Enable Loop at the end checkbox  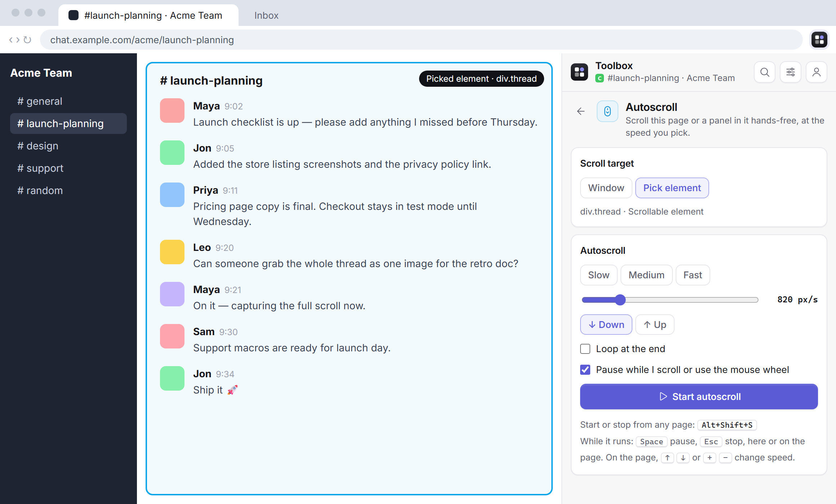pyautogui.click(x=585, y=349)
